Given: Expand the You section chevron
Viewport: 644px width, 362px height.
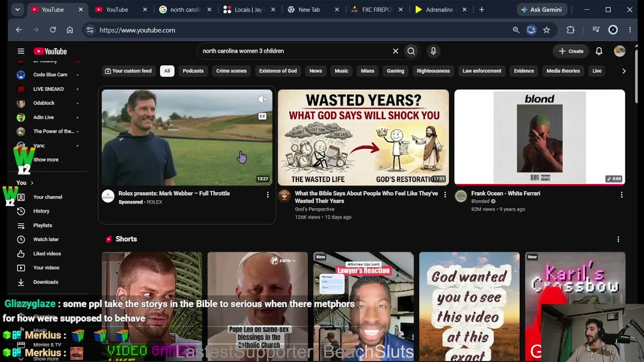Looking at the screenshot, I should click(x=32, y=183).
